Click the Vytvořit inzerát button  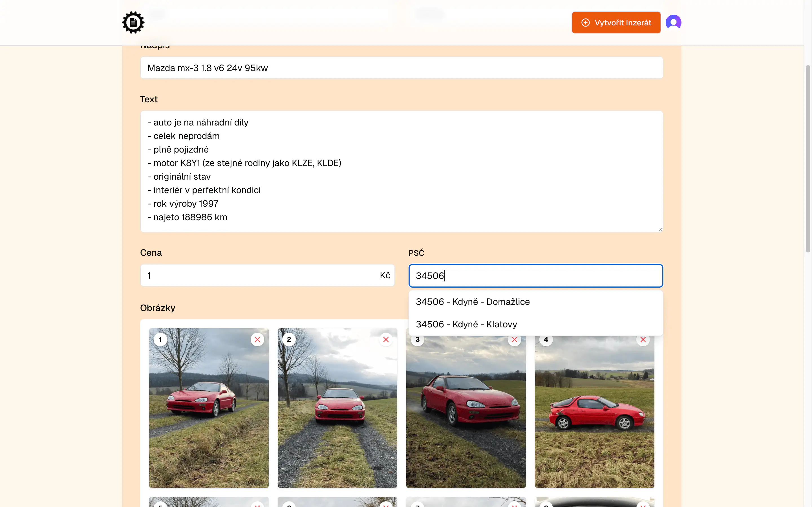(616, 23)
